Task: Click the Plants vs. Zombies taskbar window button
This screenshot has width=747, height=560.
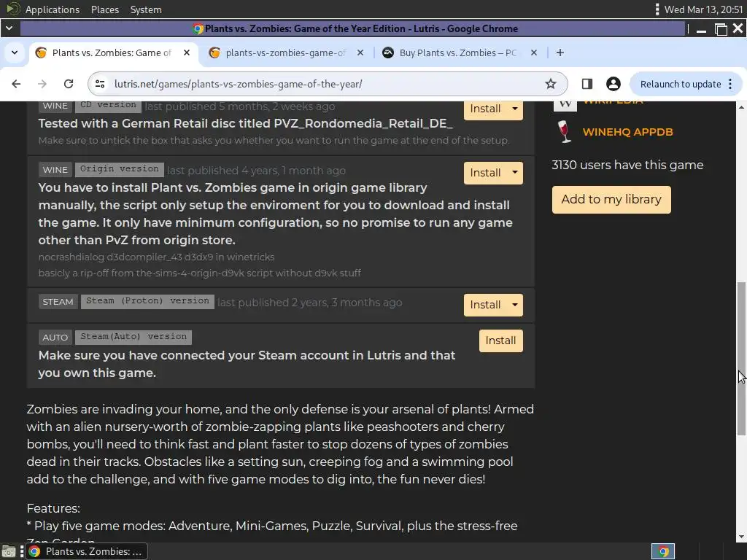Action: click(x=86, y=552)
